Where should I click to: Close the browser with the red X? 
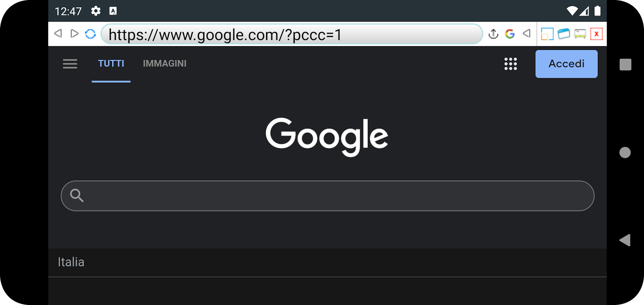click(x=596, y=34)
